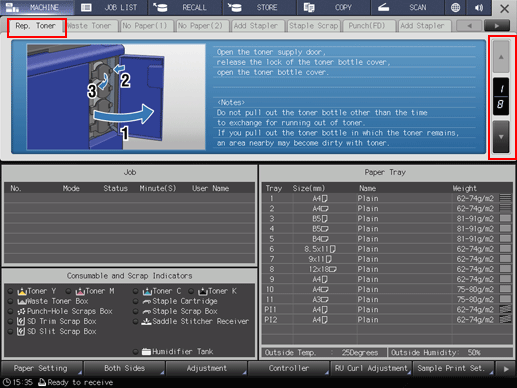The width and height of the screenshot is (517, 388).
Task: Open RU Curl Adjustment
Action: [x=371, y=368]
